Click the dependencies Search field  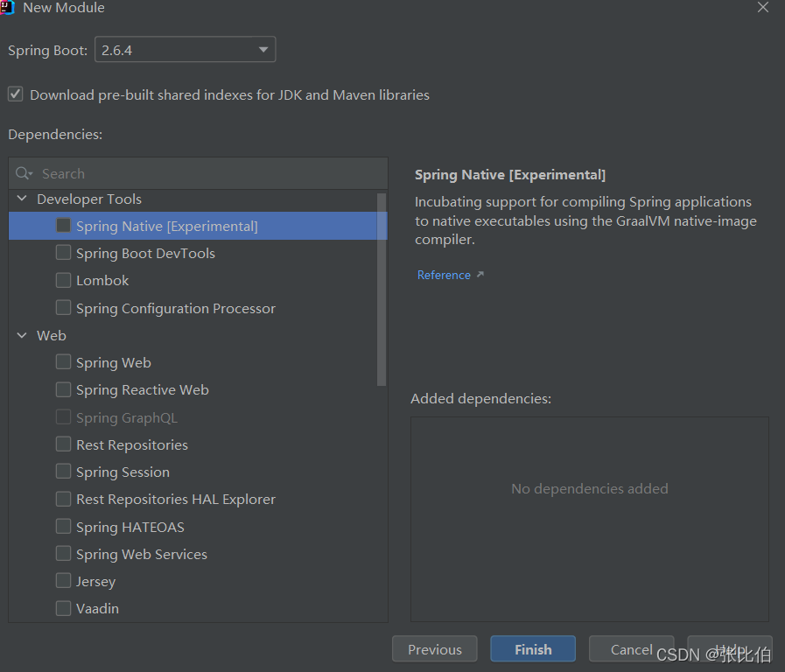point(199,173)
